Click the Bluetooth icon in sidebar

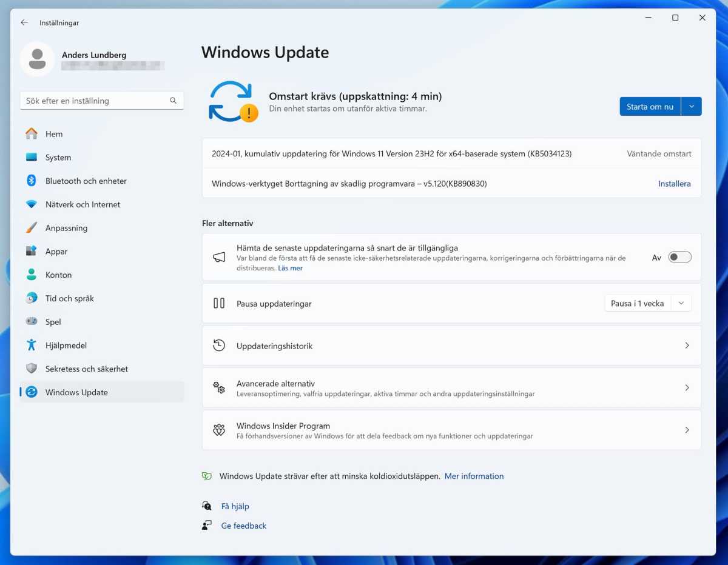click(32, 181)
